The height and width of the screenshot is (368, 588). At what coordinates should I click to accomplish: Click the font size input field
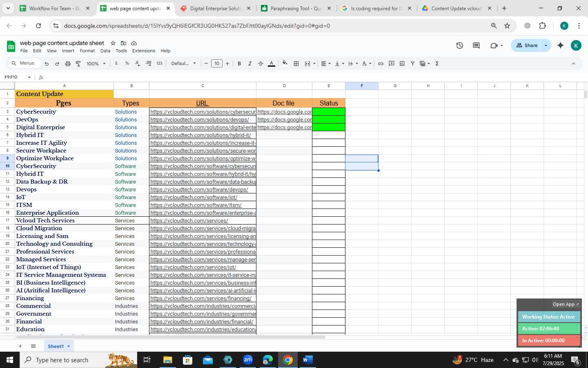point(217,63)
